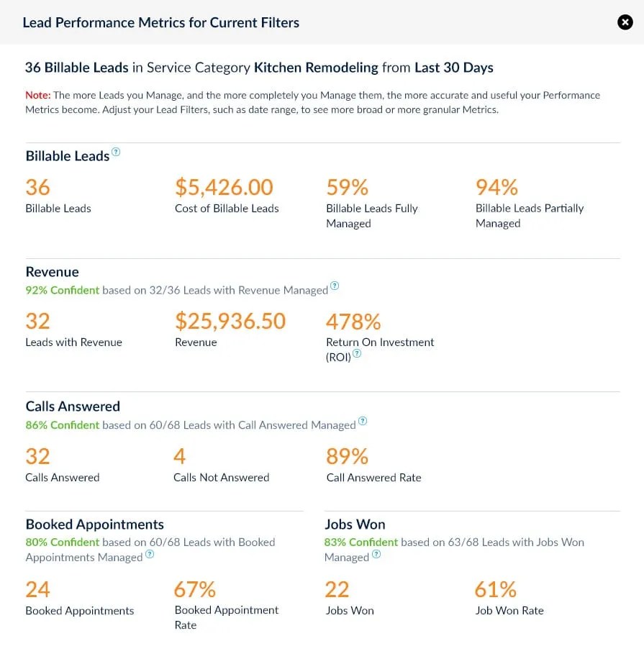Click the 67% Booked Appointment Rate value

click(x=194, y=588)
